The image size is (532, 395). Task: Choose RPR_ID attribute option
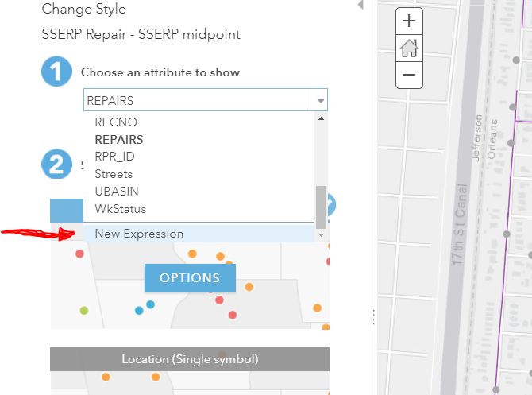tap(115, 157)
